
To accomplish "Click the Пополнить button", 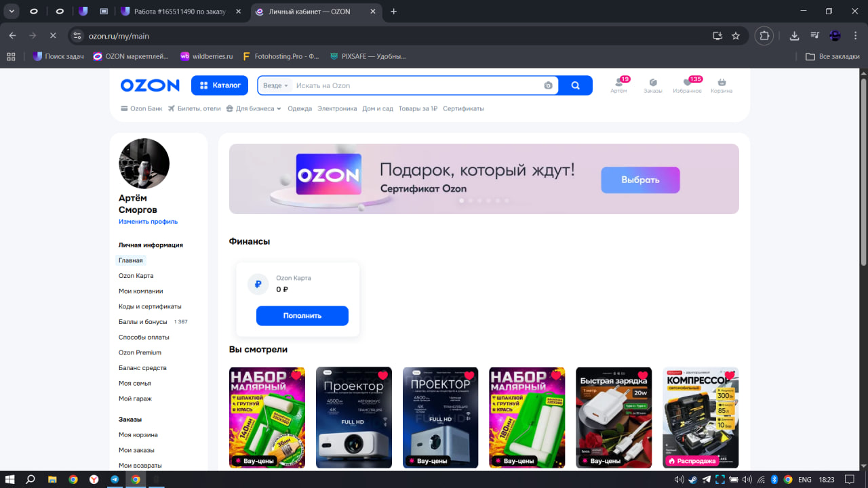I will tap(302, 316).
